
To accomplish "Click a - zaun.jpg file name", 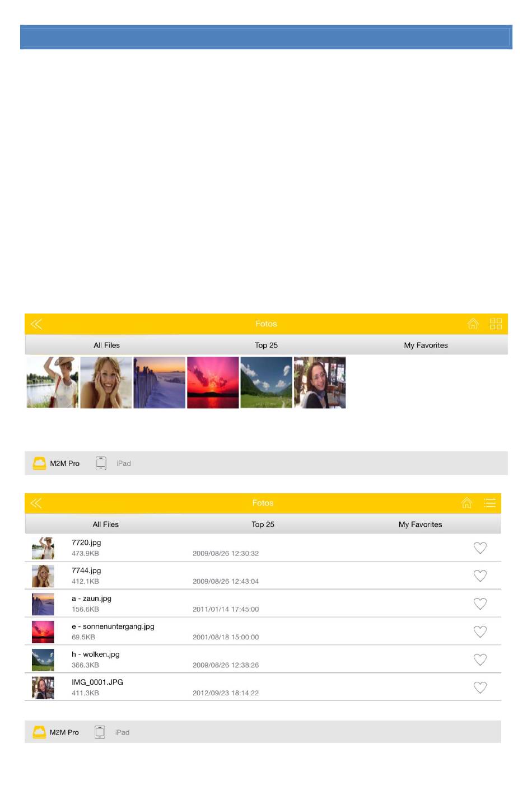I will [91, 598].
